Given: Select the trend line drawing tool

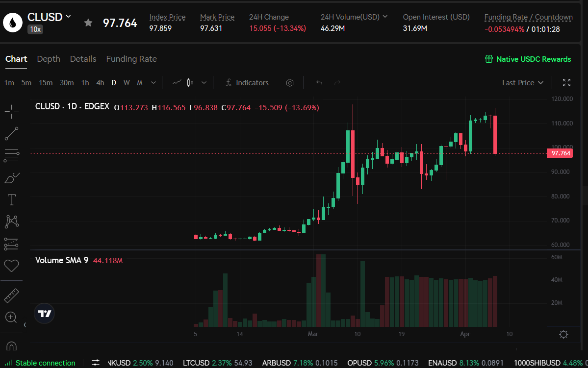Looking at the screenshot, I should 12,134.
